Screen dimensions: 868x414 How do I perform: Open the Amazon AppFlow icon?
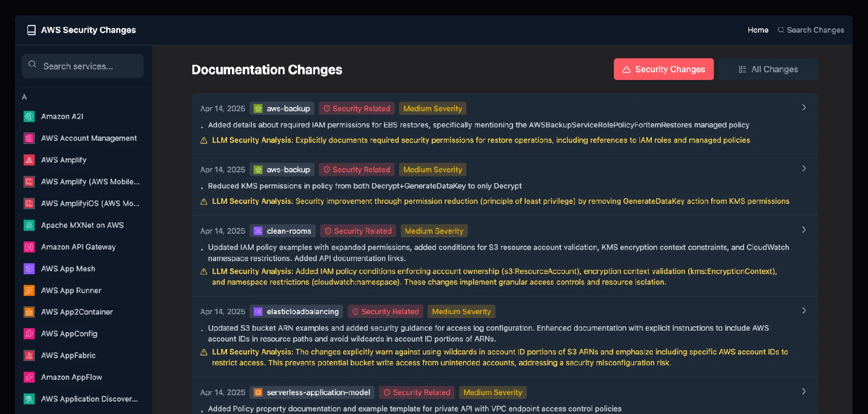(x=29, y=377)
